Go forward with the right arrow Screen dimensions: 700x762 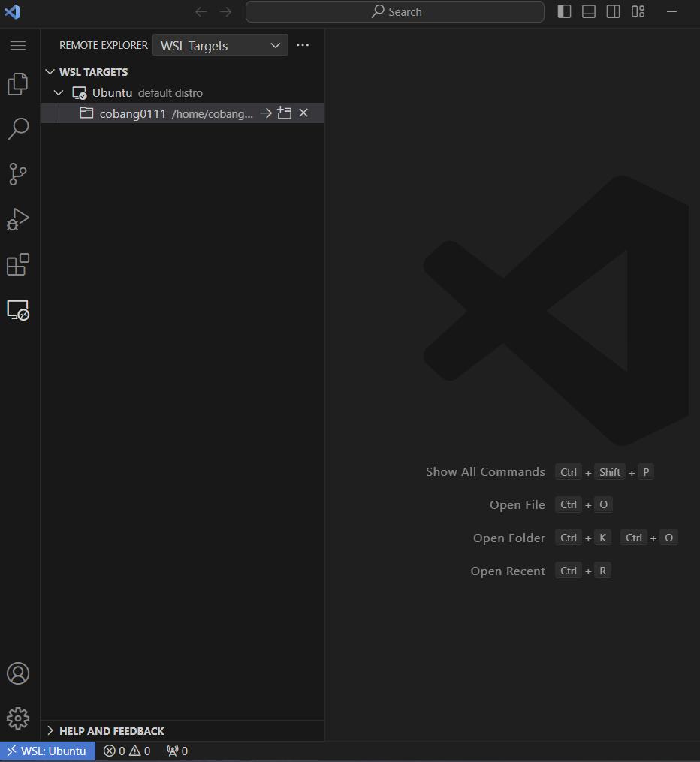[x=225, y=12]
